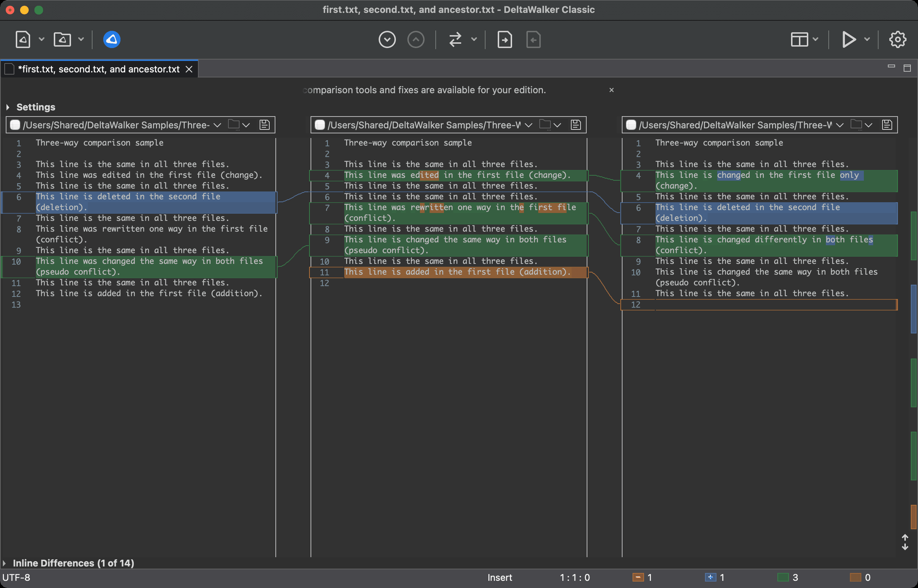Open the preferences gear icon
Viewport: 918px width, 588px height.
(897, 39)
